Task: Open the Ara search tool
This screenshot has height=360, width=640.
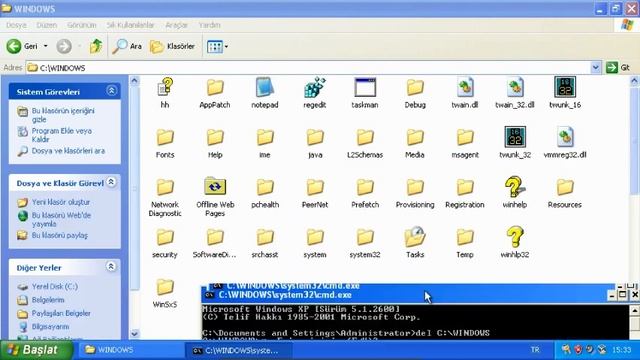Action: (127, 46)
